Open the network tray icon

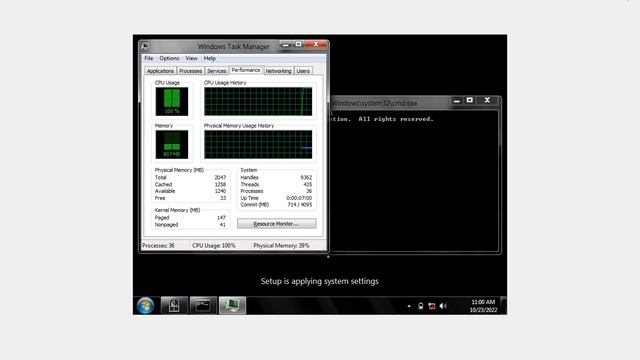(x=432, y=306)
